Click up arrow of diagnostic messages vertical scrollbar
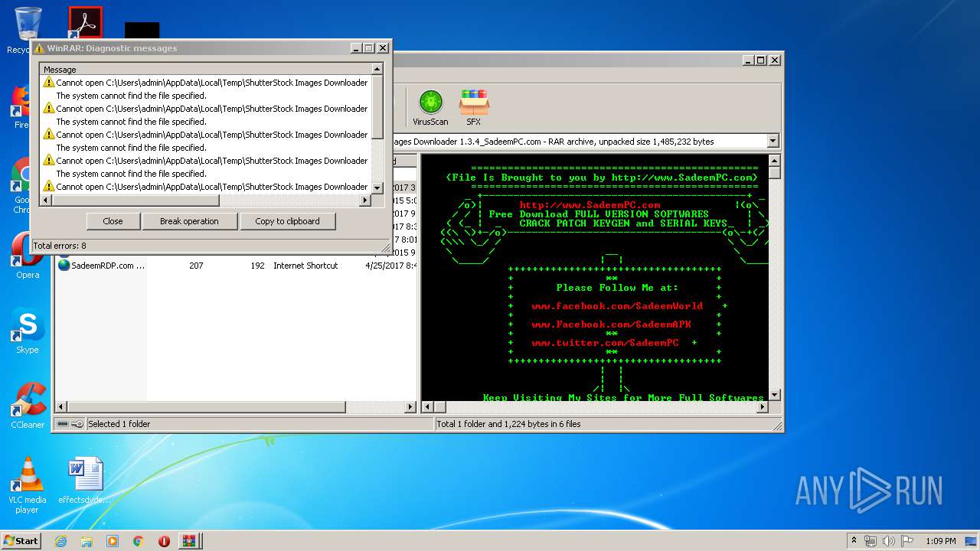Image resolution: width=980 pixels, height=551 pixels. click(377, 70)
